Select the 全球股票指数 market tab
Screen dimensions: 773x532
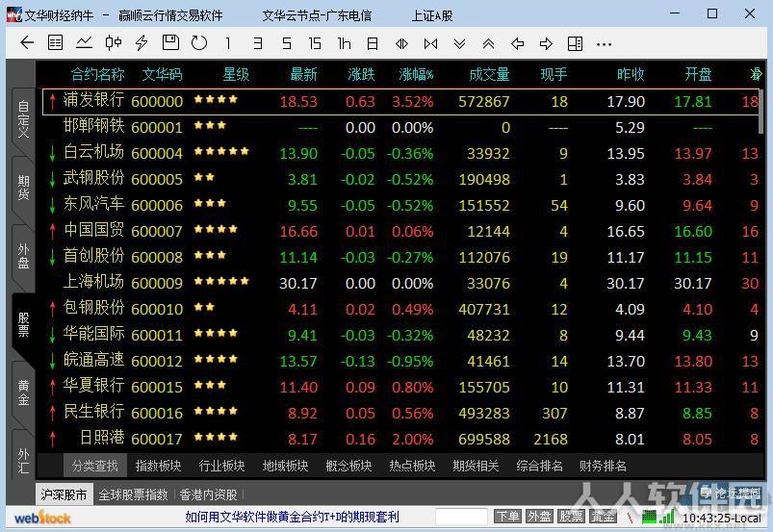[134, 494]
